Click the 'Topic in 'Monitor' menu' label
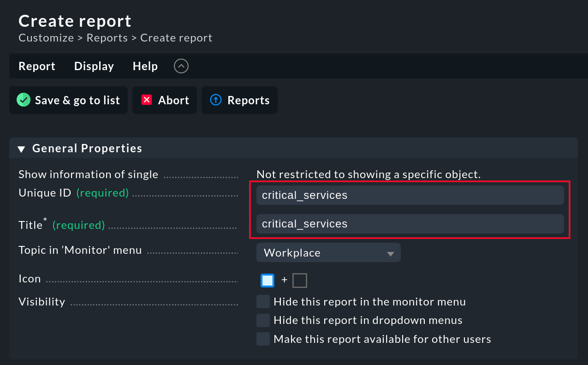The image size is (588, 365). click(80, 250)
